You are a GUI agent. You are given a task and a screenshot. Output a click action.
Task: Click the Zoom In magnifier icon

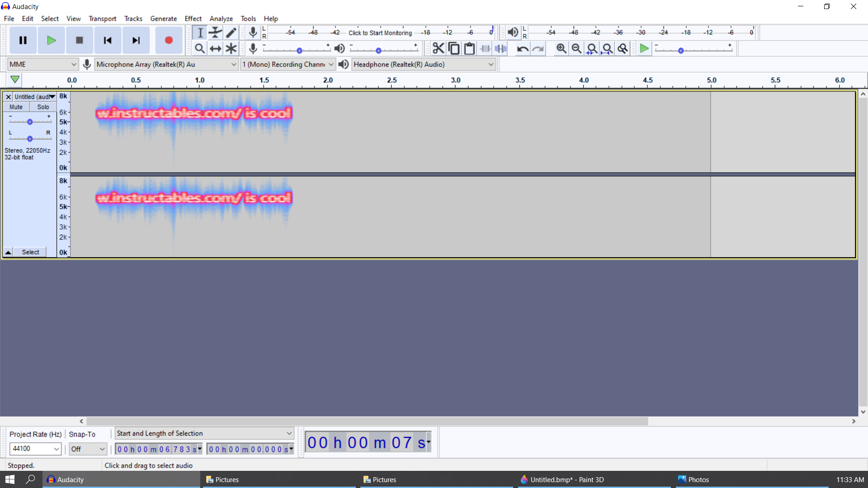561,48
